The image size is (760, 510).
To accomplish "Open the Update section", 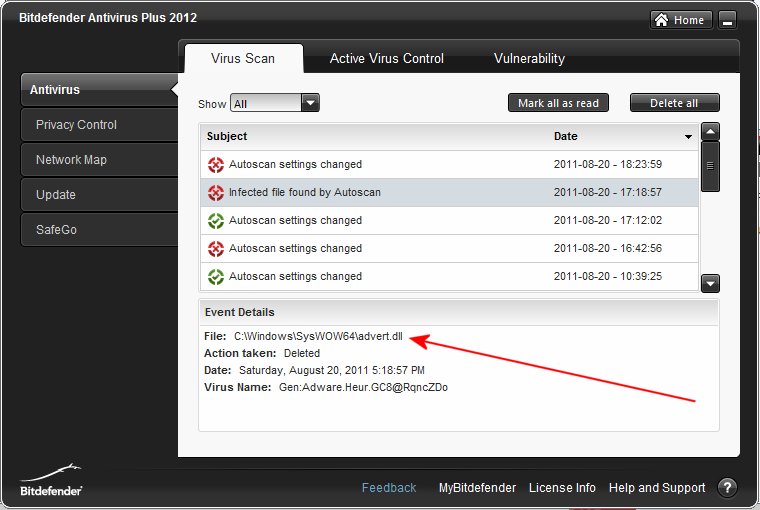I will click(x=99, y=194).
